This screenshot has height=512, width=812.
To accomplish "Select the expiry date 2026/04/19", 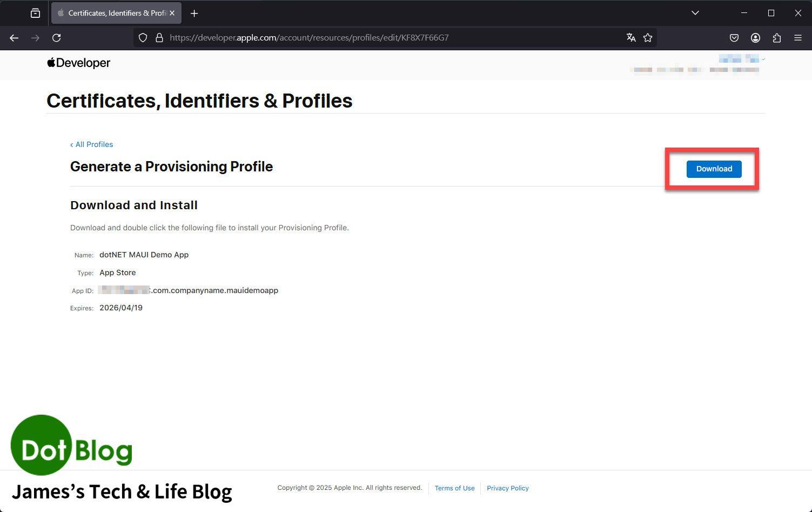I will [x=121, y=308].
